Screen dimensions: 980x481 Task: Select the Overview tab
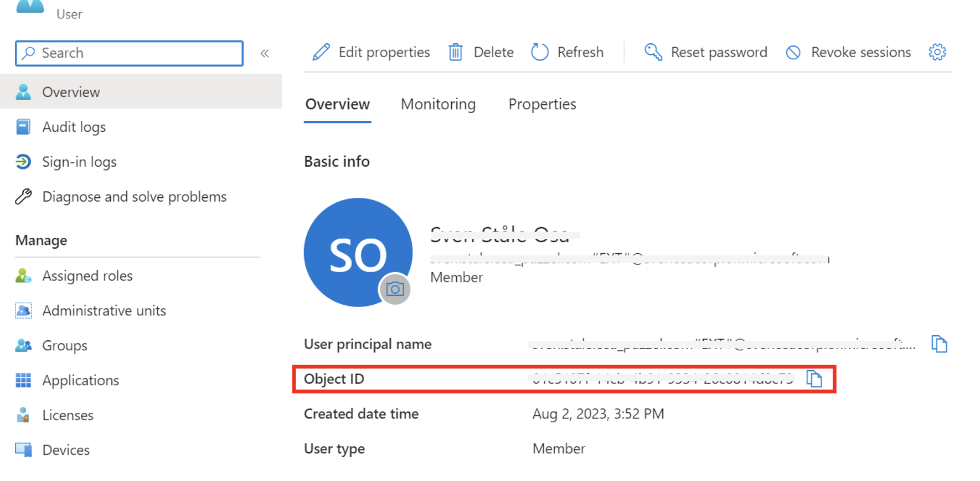(337, 104)
